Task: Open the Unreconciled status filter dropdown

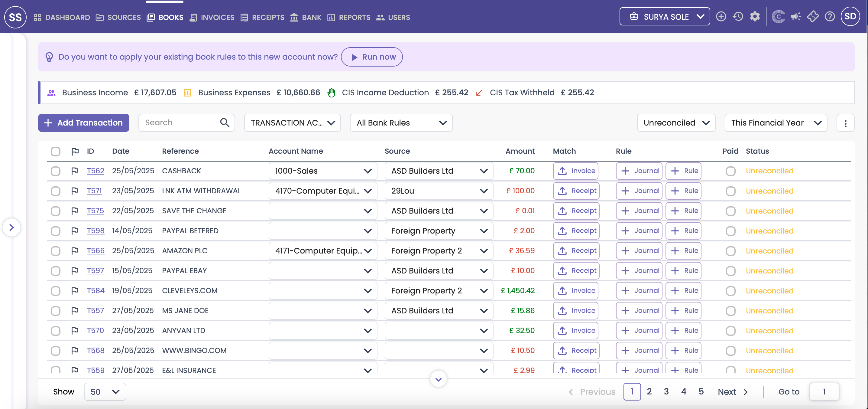Action: pos(676,123)
